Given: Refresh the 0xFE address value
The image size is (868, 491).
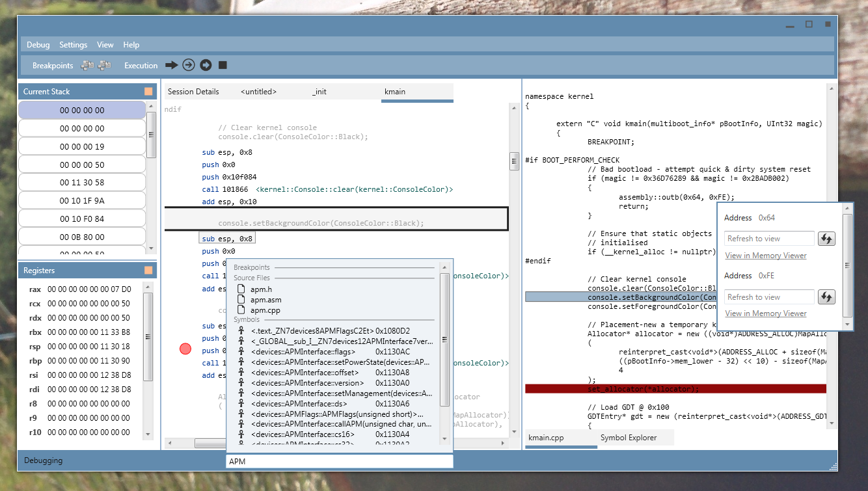Looking at the screenshot, I should click(826, 297).
